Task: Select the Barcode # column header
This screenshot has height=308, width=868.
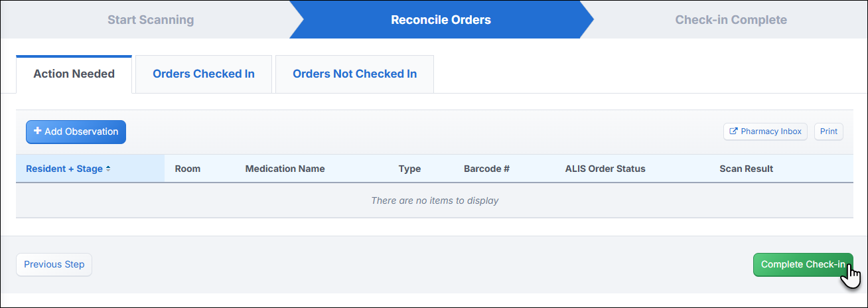Action: (x=486, y=169)
